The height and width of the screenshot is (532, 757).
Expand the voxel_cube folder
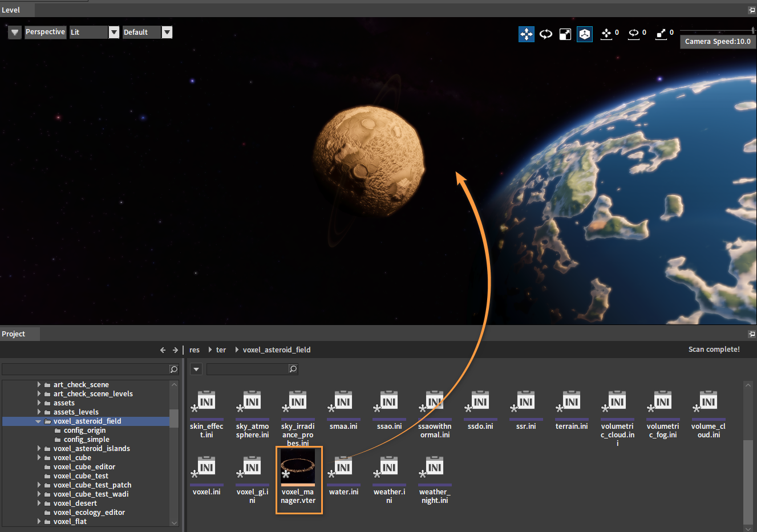click(x=39, y=457)
